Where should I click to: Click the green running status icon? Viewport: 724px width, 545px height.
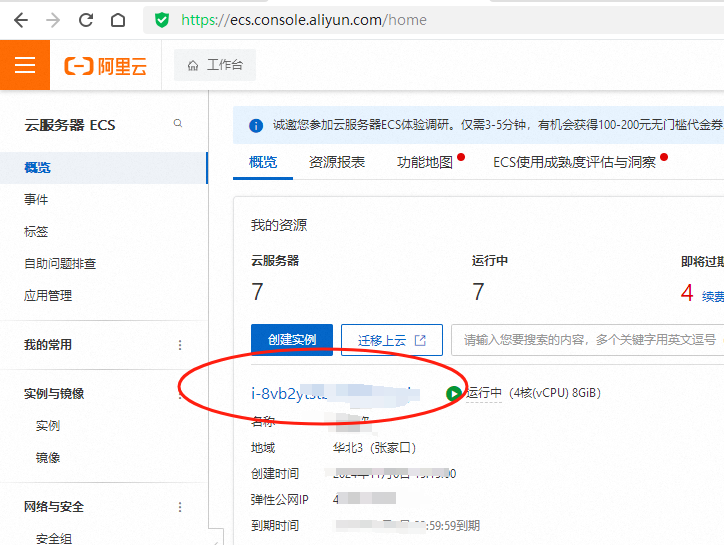tap(453, 394)
